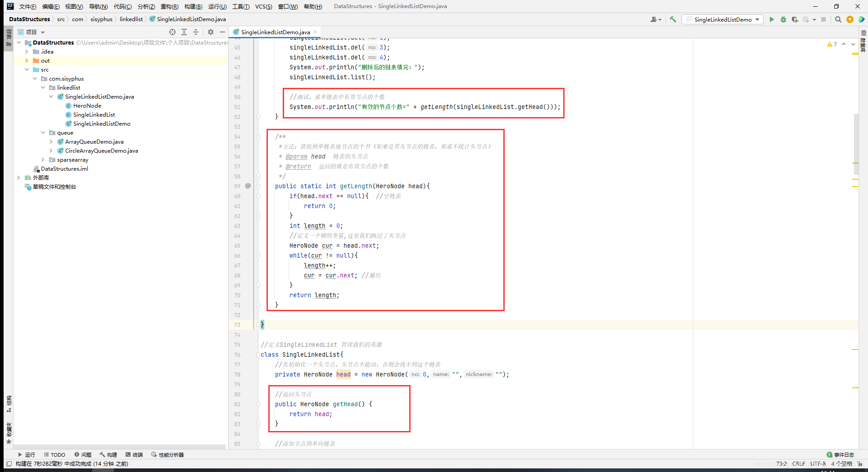Open Search Everywhere magnifier icon
The height and width of the screenshot is (472, 868).
coord(838,19)
